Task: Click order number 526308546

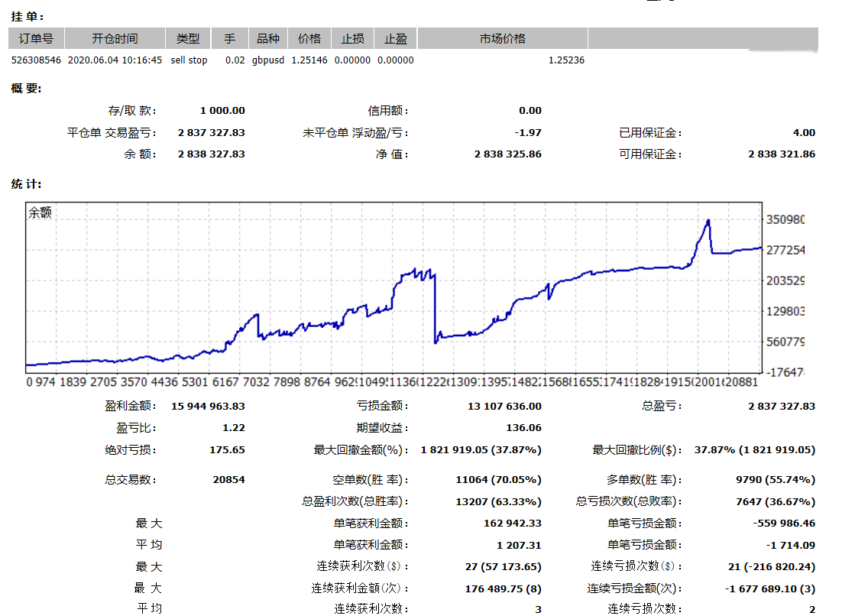Action: 35,60
